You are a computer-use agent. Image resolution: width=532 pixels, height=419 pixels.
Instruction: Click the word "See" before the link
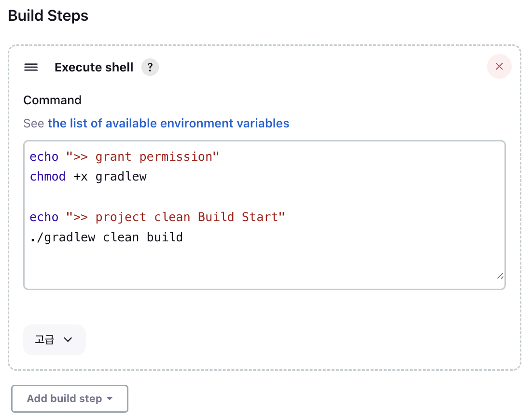tap(34, 124)
